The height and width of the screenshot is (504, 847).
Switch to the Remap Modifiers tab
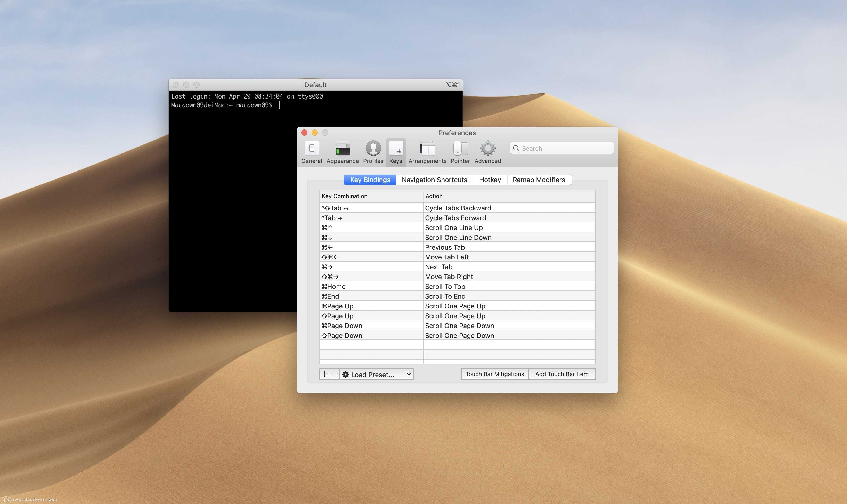(x=539, y=180)
